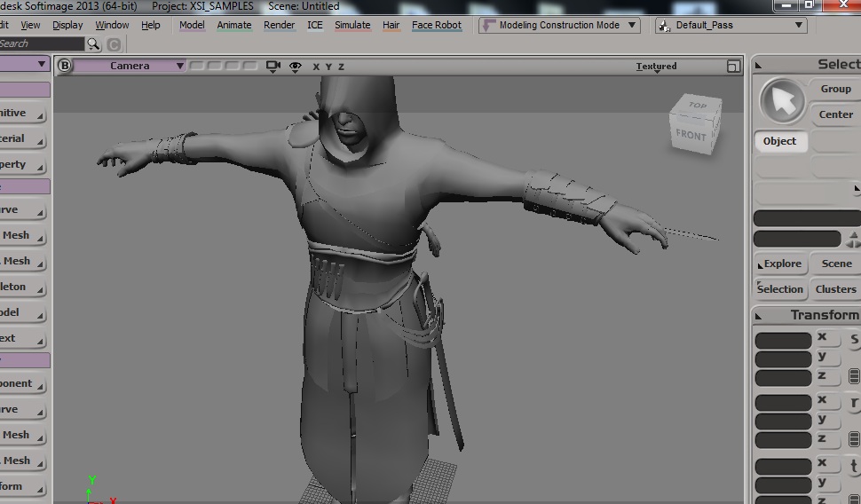Open the Camera view dropdown

point(129,66)
